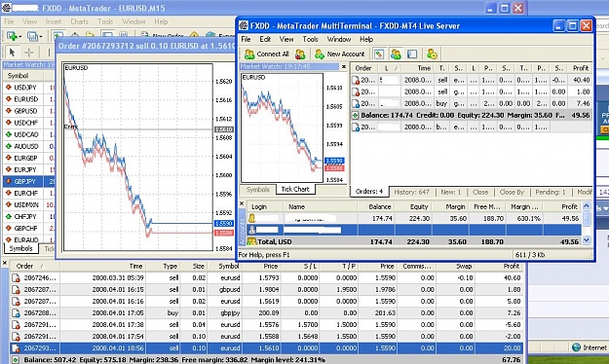Select the Orders: 4 tab
Screen dimensions: 609x364
coord(369,192)
